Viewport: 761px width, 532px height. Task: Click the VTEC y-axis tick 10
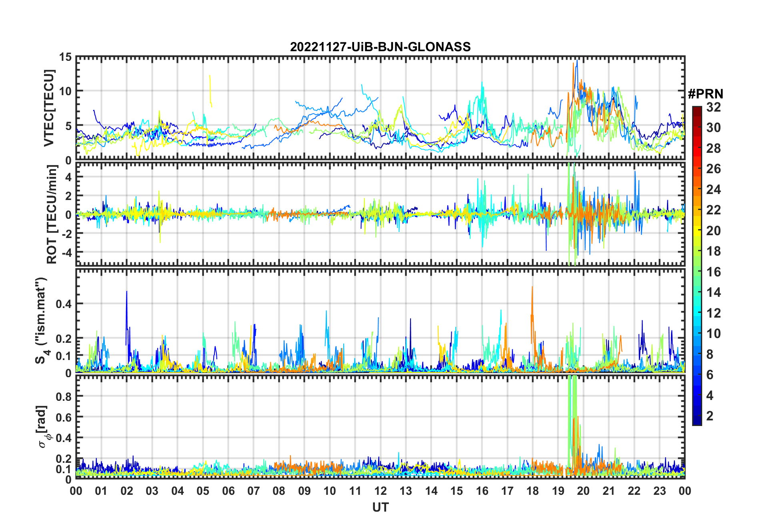click(65, 91)
